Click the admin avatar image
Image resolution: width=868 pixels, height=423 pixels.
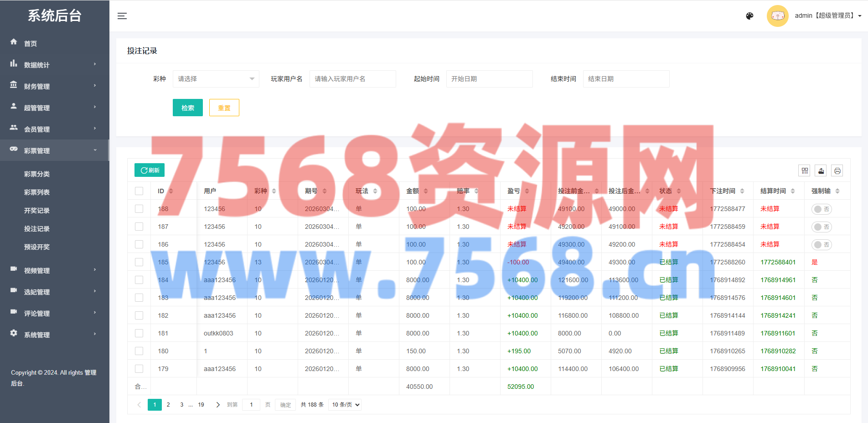777,16
